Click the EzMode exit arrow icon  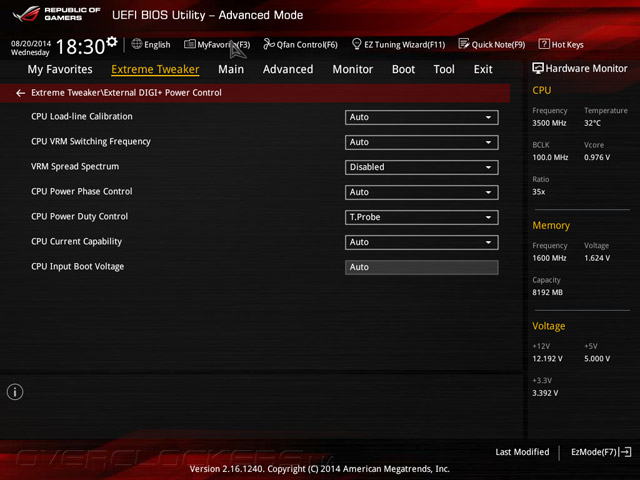[625, 452]
